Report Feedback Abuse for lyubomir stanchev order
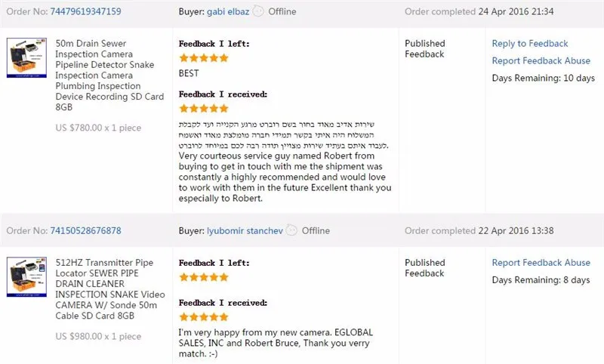 coord(541,263)
